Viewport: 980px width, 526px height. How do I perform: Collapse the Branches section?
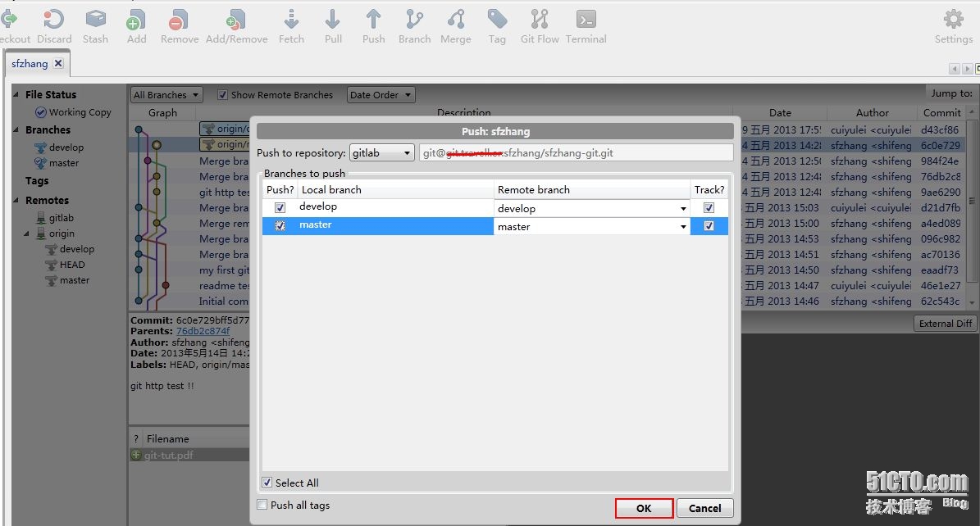point(16,130)
